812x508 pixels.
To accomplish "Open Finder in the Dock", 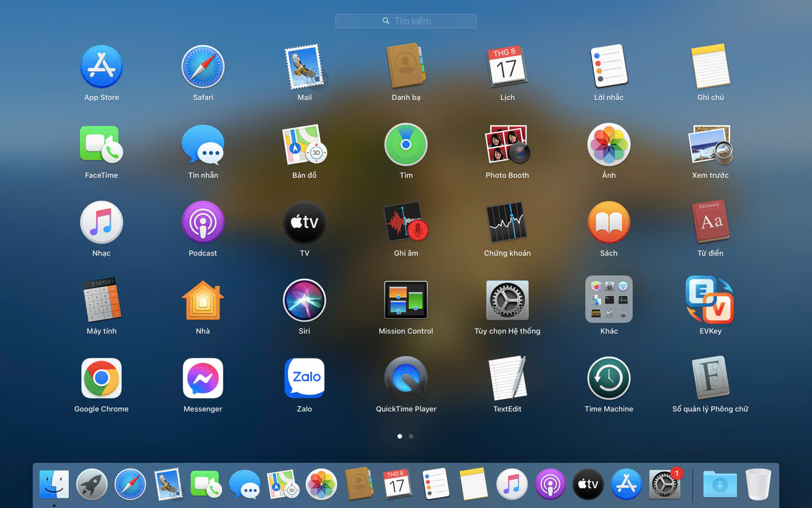I will [54, 484].
